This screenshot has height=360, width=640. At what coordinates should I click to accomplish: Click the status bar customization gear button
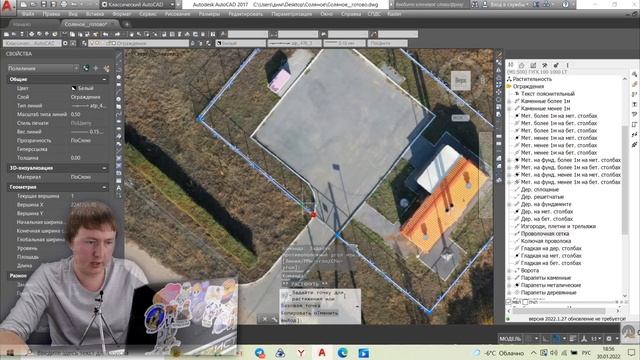[x=609, y=338]
